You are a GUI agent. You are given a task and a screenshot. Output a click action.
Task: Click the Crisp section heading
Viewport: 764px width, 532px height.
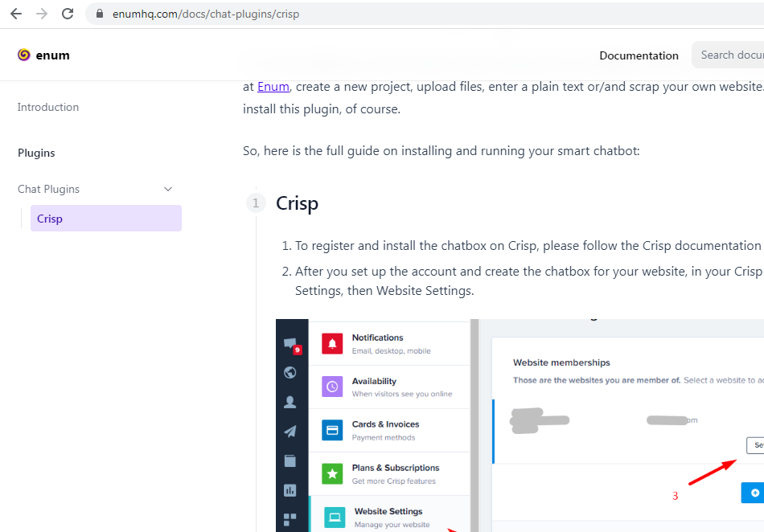pos(298,203)
